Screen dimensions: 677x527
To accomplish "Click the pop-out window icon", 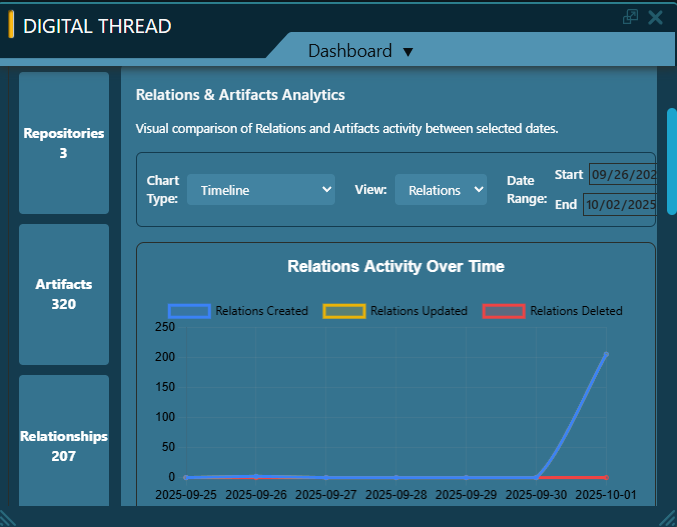I will 630,17.
